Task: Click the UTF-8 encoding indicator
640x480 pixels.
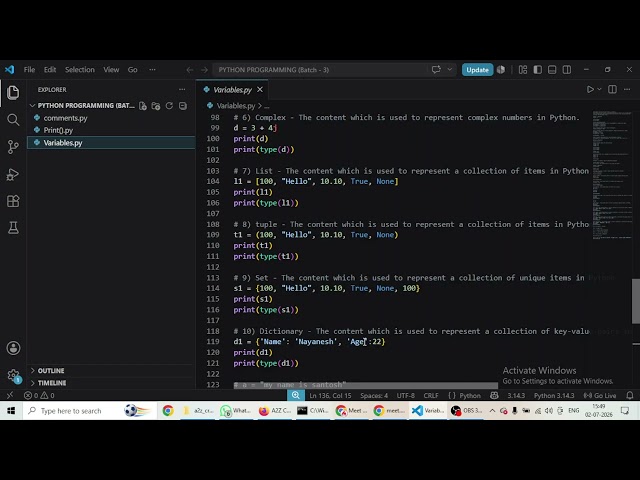Action: coord(406,396)
